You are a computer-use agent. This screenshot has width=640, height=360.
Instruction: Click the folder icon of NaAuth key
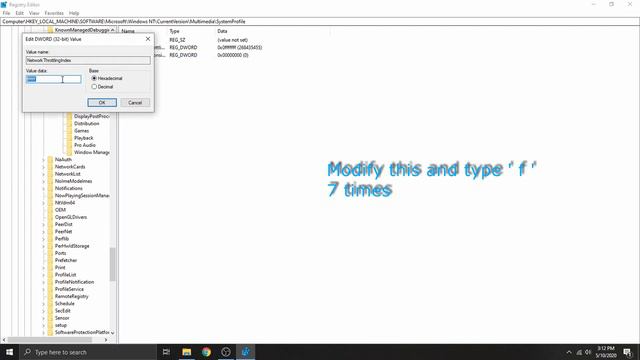(x=50, y=159)
